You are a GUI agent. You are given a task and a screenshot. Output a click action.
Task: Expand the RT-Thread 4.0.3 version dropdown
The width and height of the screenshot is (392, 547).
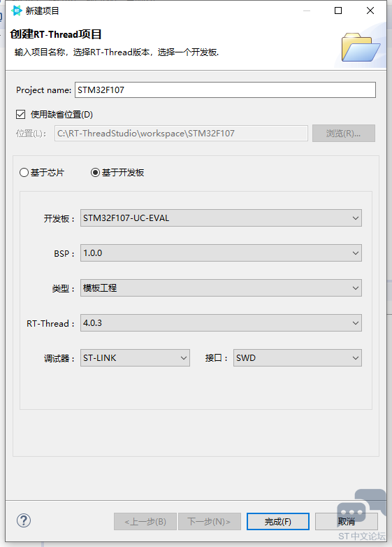(221, 322)
